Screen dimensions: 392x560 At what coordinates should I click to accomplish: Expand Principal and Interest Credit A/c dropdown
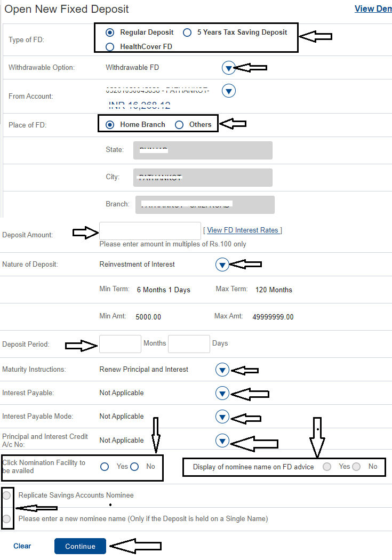pyautogui.click(x=222, y=441)
